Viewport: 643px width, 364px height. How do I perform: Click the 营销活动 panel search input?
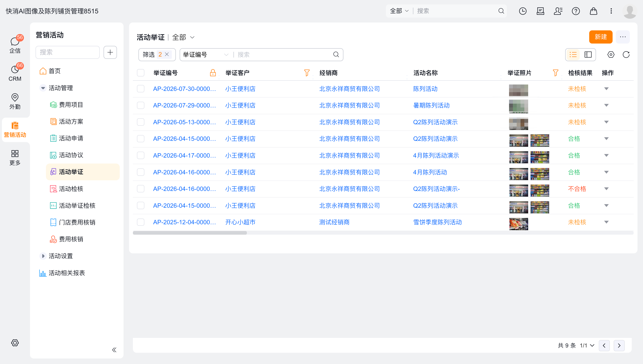(x=68, y=52)
